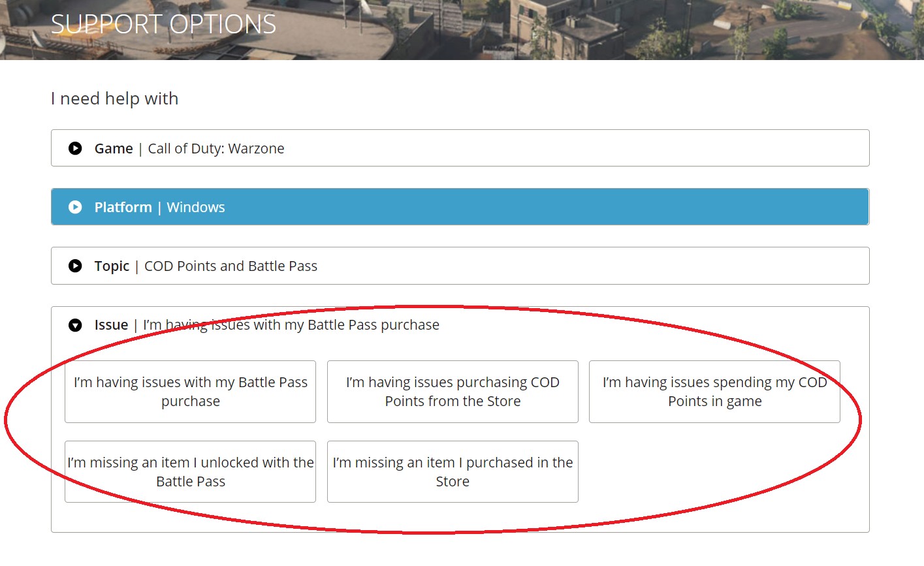The width and height of the screenshot is (924, 566).
Task: Click the arrow icon beside Game
Action: [x=75, y=148]
